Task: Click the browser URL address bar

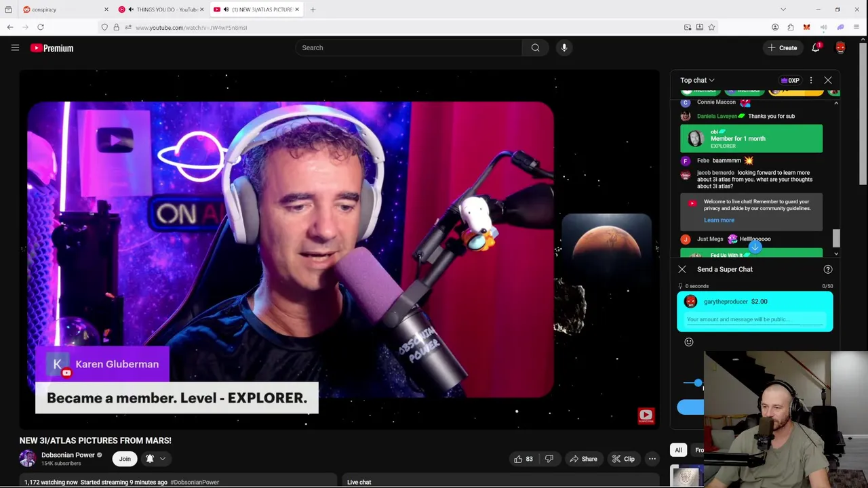Action: coord(407,27)
